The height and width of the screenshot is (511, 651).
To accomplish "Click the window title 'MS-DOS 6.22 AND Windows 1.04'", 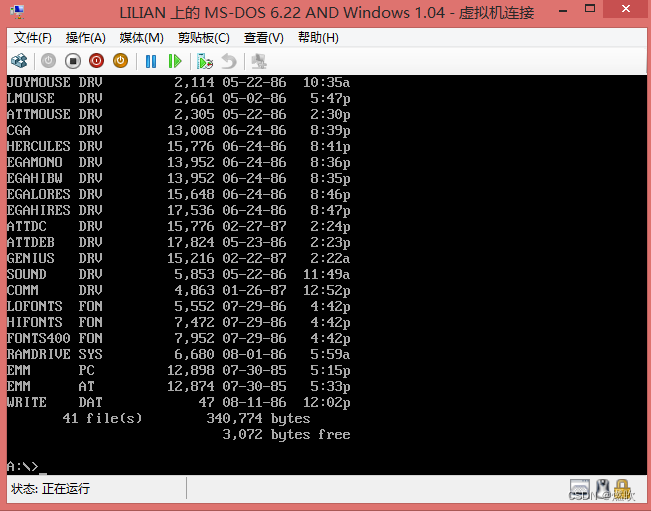I will click(x=325, y=12).
